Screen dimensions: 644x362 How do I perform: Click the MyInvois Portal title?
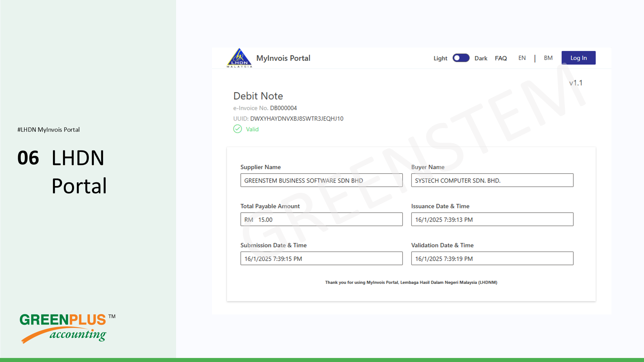[283, 58]
